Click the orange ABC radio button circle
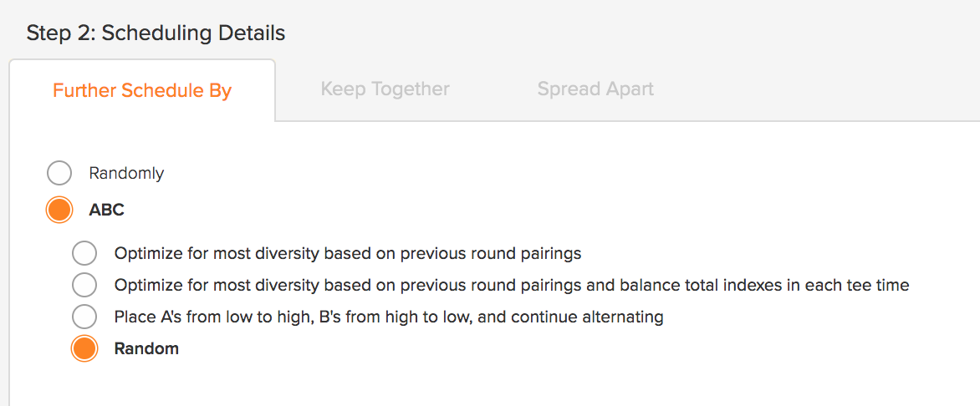This screenshot has height=406, width=980. 59,210
